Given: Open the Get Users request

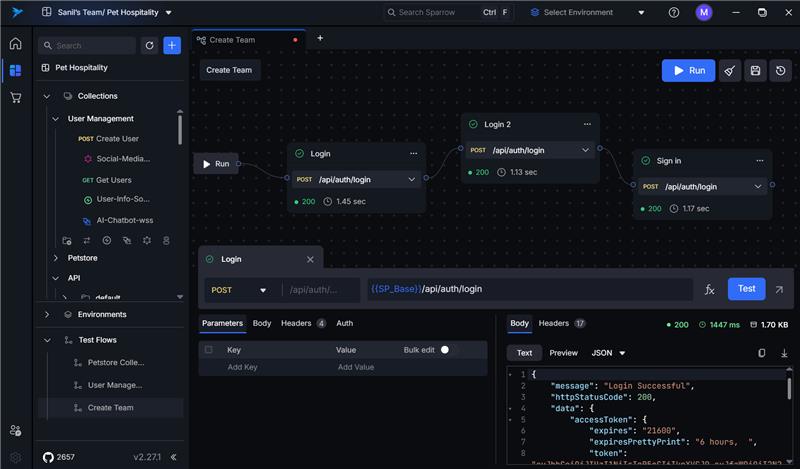Looking at the screenshot, I should point(107,180).
